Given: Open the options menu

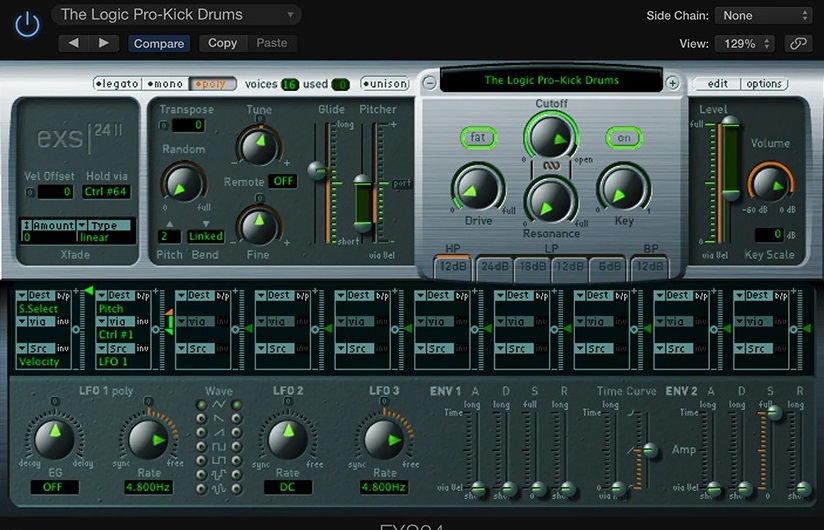Looking at the screenshot, I should (x=764, y=84).
